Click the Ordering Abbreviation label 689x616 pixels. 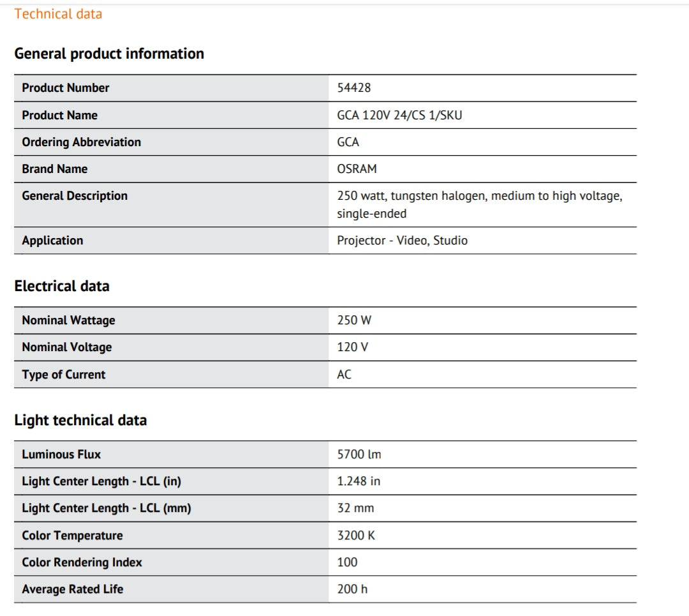(81, 142)
